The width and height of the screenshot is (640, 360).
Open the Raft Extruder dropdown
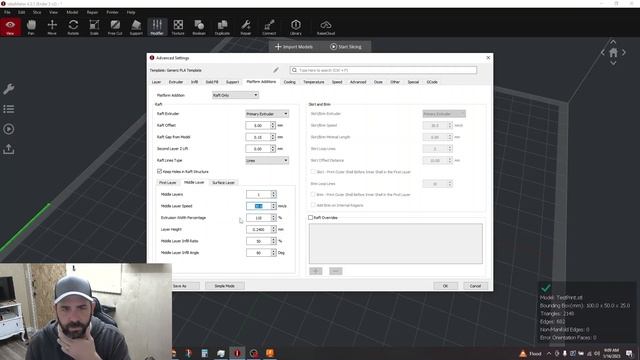point(267,114)
